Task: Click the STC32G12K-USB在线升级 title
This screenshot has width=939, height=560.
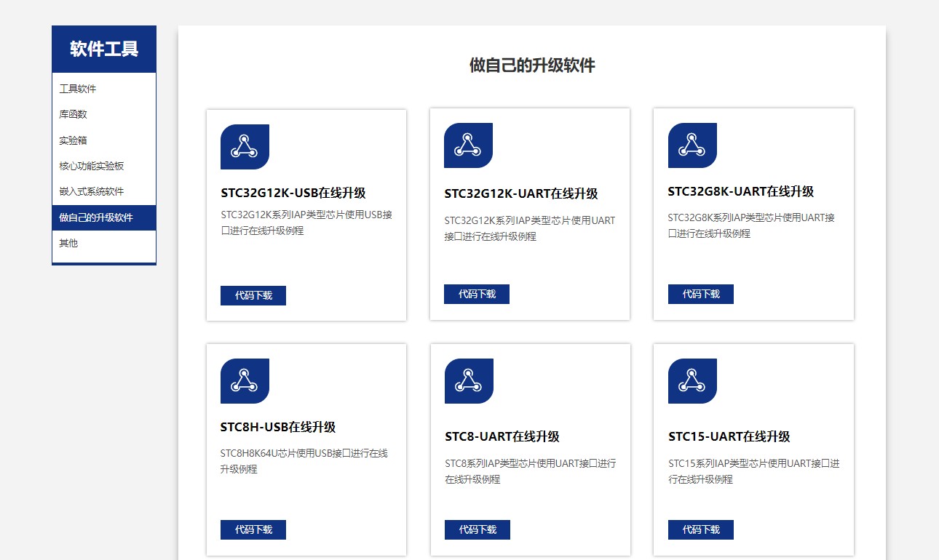Action: [x=293, y=193]
